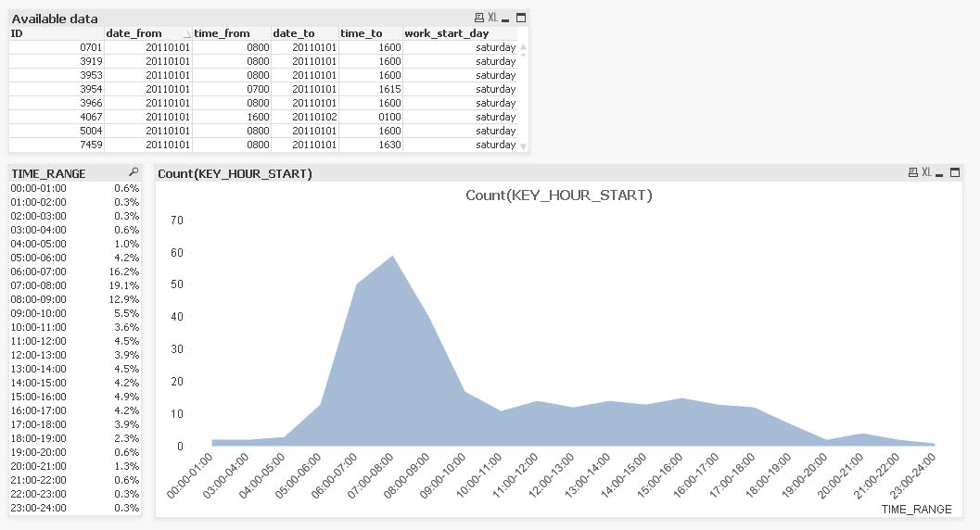This screenshot has width=980, height=530.
Task: Click ID cell 5004 in Available data
Action: [x=57, y=131]
